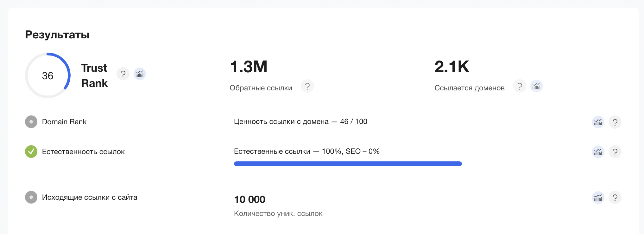Expand the Domain Rank details row
The image size is (644, 234).
coord(65,122)
